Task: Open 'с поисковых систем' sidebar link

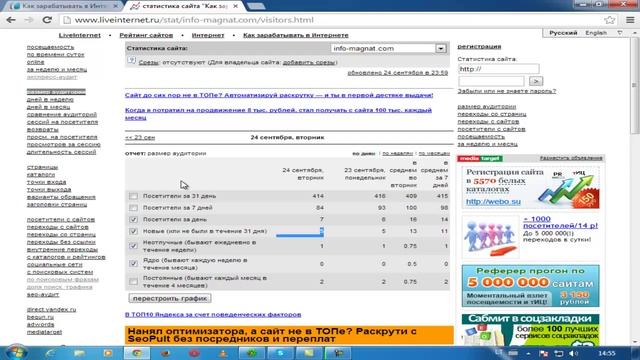Action: pyautogui.click(x=60, y=272)
